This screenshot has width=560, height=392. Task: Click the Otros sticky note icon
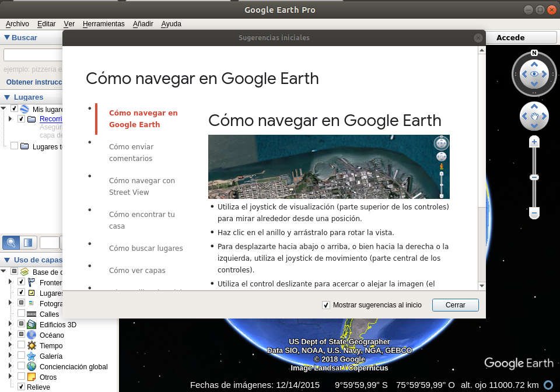pyautogui.click(x=32, y=377)
